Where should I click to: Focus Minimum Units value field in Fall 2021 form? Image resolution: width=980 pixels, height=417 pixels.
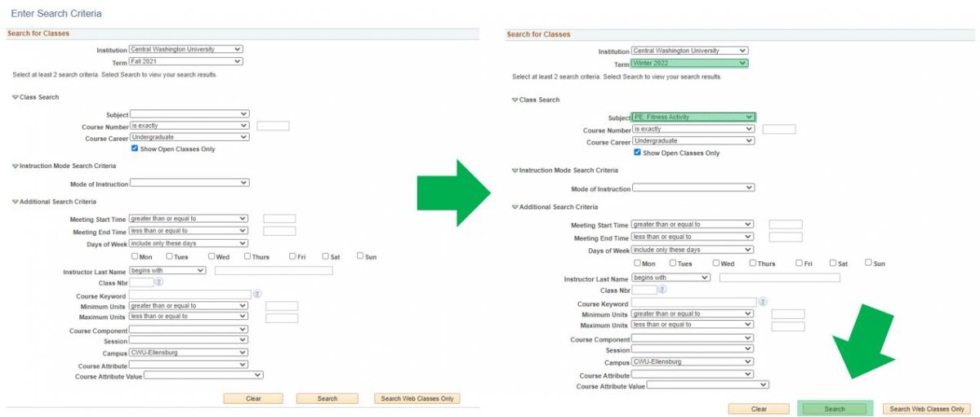pyautogui.click(x=282, y=306)
